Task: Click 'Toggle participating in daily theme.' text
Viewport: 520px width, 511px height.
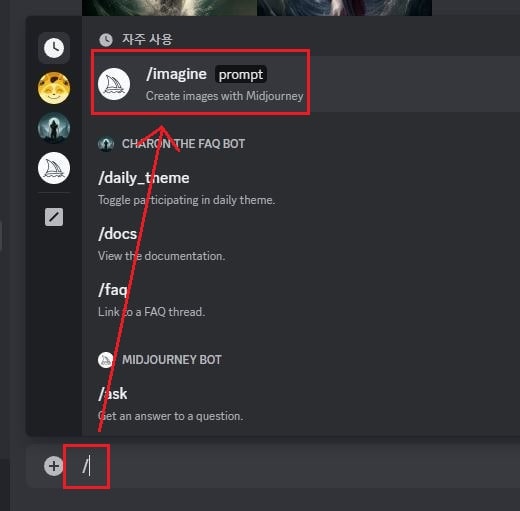Action: tap(187, 200)
